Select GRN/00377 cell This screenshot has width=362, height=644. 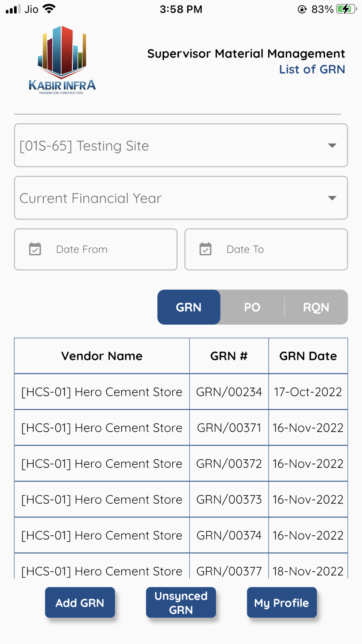(x=229, y=566)
